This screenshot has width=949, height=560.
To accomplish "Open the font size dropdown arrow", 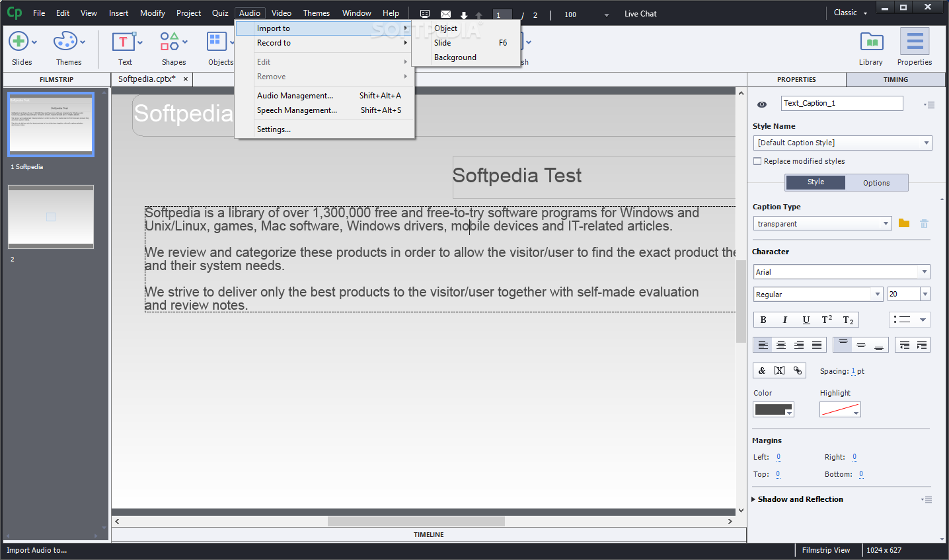I will [x=925, y=295].
